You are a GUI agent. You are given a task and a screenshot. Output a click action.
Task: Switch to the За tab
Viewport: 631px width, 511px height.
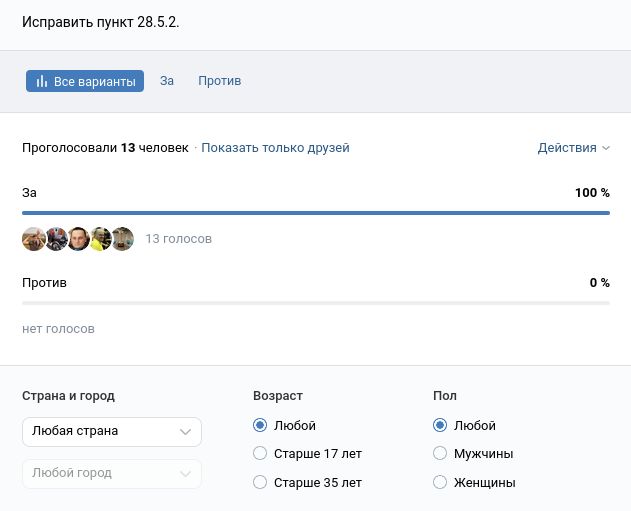click(x=167, y=81)
